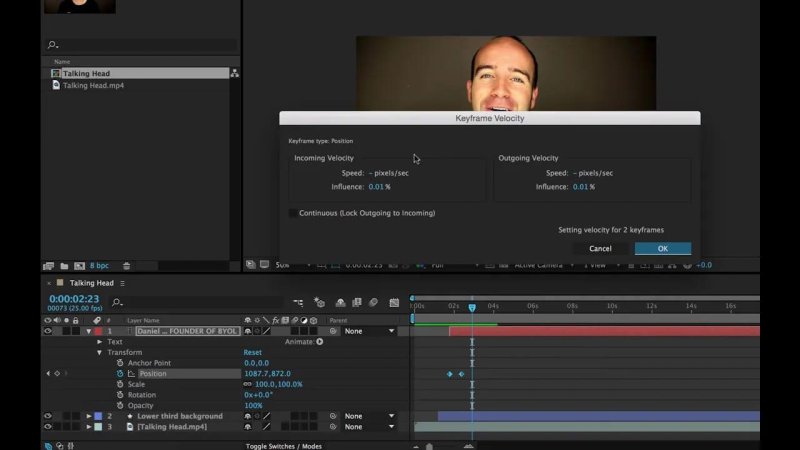Click the Outgoing Velocity Influence value
Viewport: 800px width, 450px height.
tap(581, 187)
